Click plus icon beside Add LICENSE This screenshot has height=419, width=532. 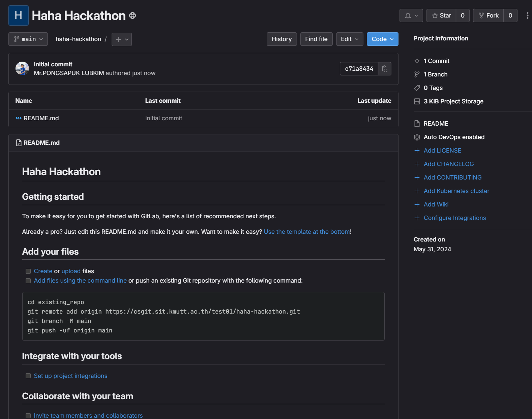click(417, 151)
